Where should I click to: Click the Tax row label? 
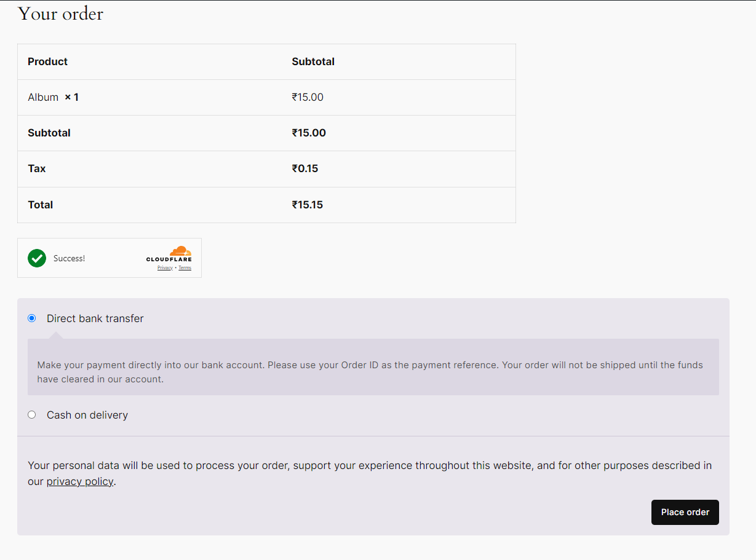(37, 168)
